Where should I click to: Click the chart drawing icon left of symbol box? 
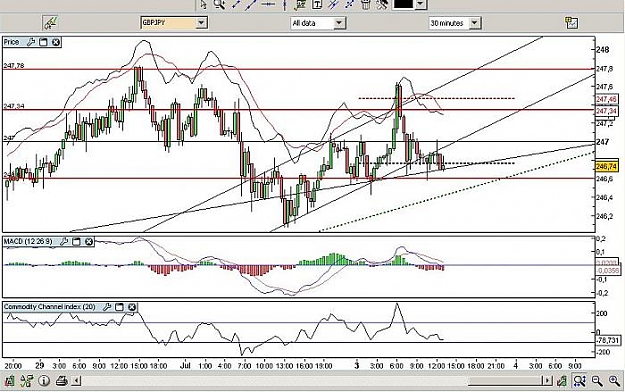coord(50,23)
